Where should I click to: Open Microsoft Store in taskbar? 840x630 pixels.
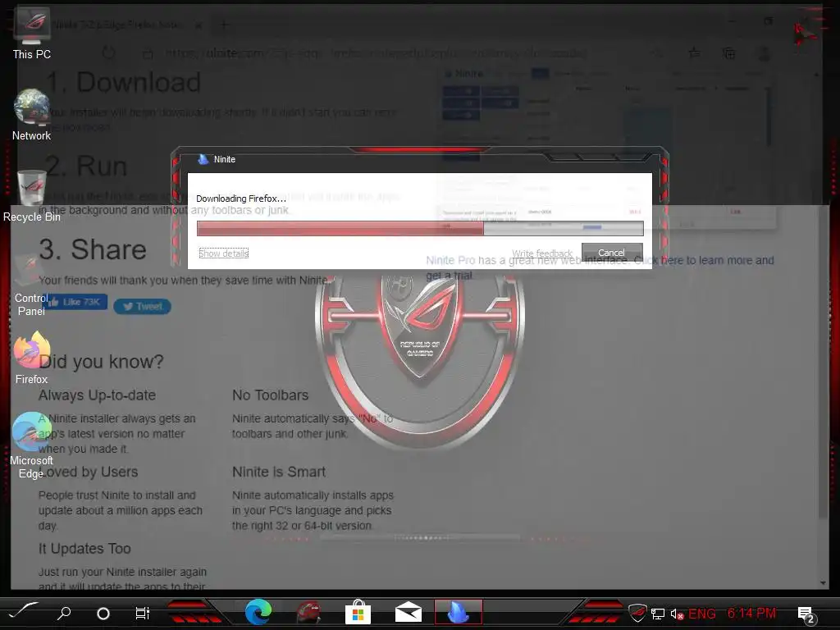[x=358, y=612]
